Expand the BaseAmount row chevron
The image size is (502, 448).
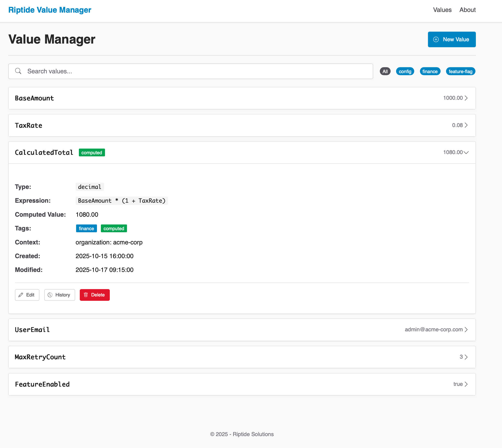pos(466,98)
